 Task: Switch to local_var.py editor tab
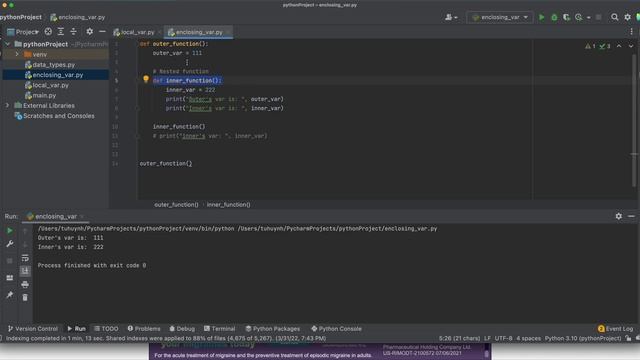[x=137, y=32]
